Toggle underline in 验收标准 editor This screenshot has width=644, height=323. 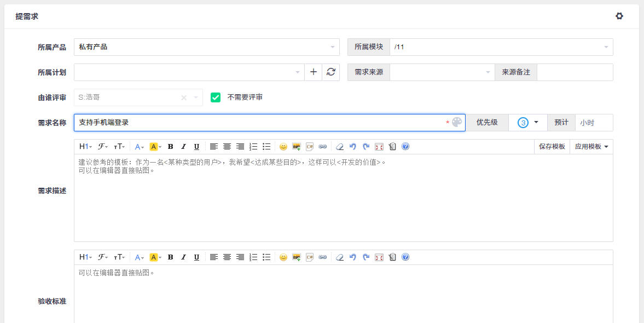tap(197, 257)
